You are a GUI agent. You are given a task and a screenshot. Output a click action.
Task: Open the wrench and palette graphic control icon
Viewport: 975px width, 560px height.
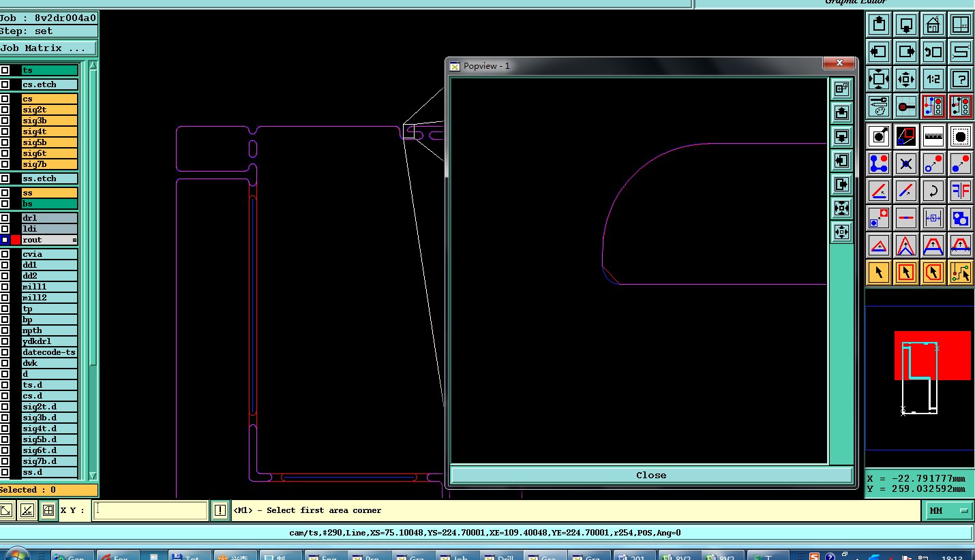pyautogui.click(x=879, y=106)
